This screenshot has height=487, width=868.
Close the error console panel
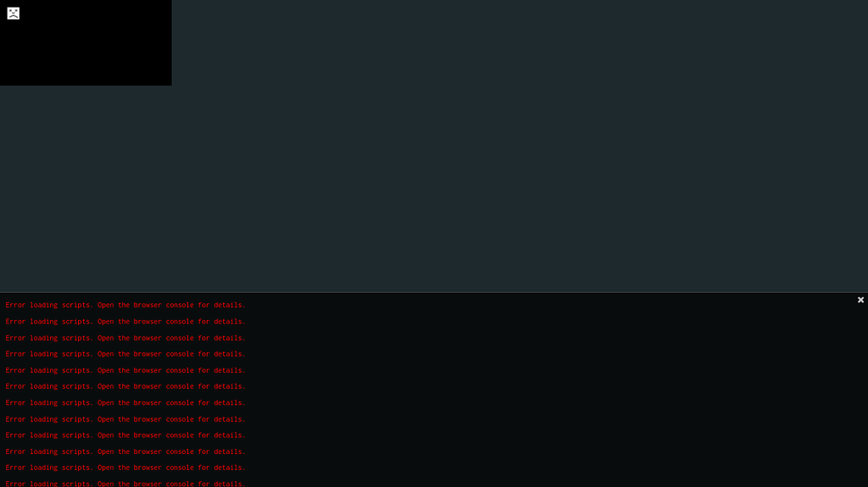pyautogui.click(x=860, y=300)
